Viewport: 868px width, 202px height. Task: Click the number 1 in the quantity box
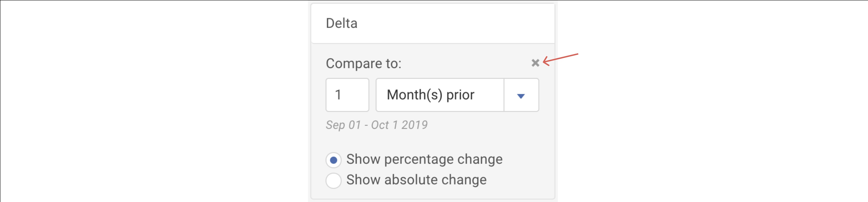point(338,95)
